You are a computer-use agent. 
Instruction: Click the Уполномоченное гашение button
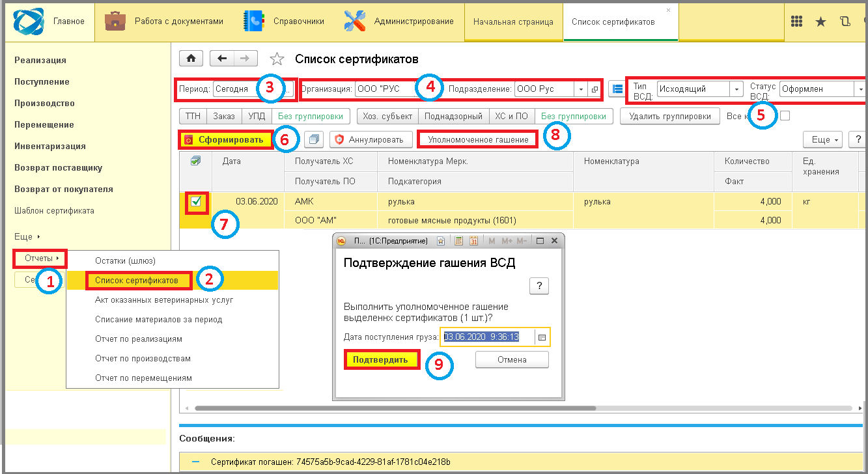[478, 139]
